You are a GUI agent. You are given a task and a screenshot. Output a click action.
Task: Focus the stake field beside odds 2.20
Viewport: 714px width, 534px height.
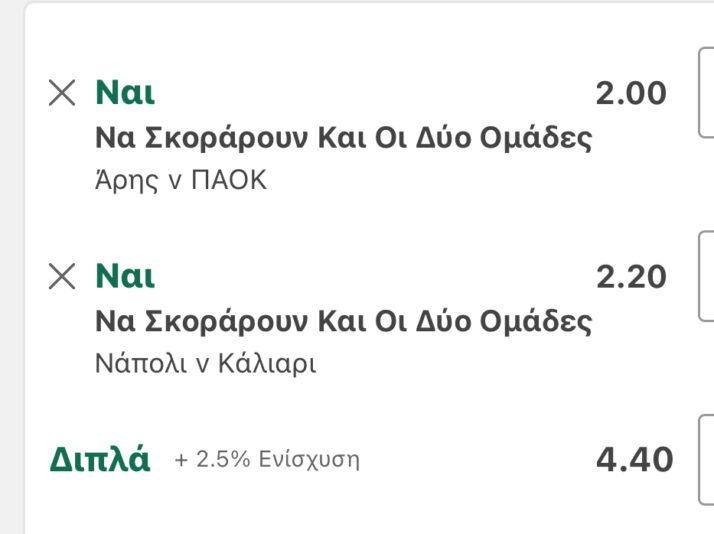coord(706,276)
